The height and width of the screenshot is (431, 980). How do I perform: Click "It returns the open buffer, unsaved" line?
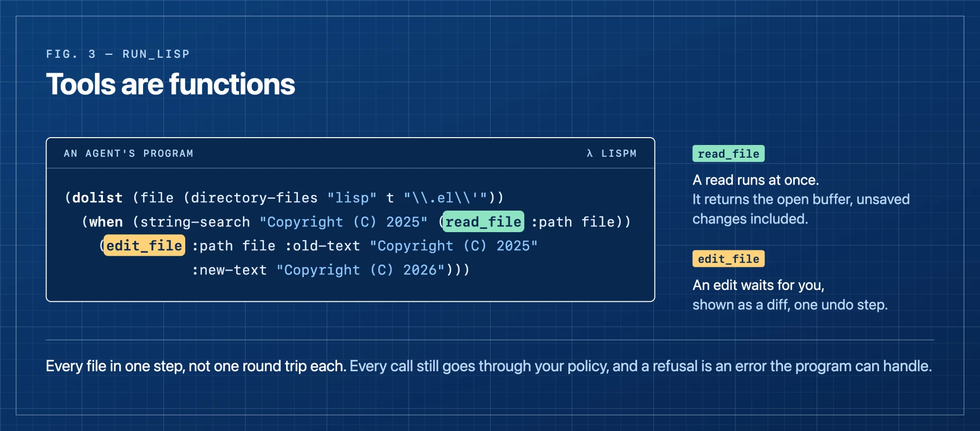click(x=801, y=199)
